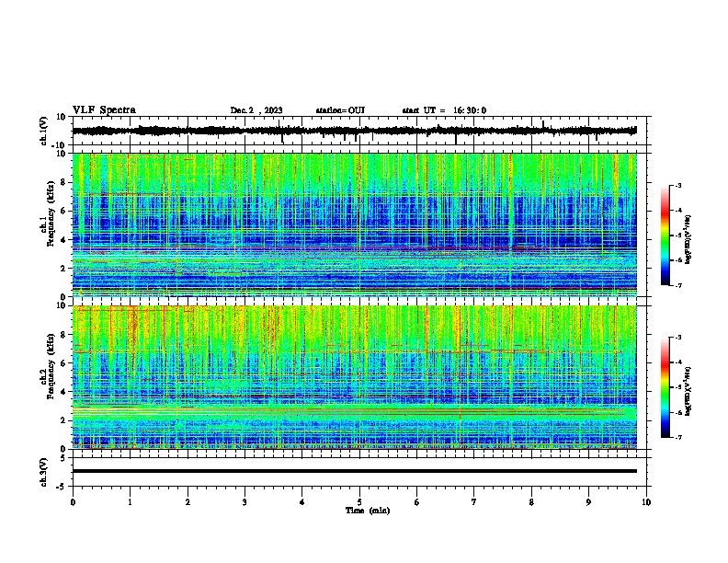Click time axis tick label "2"
Screen dimensions: 728x563
(188, 502)
